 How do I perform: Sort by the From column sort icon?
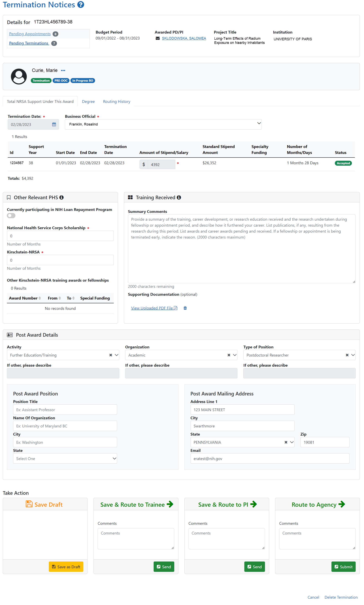60,298
